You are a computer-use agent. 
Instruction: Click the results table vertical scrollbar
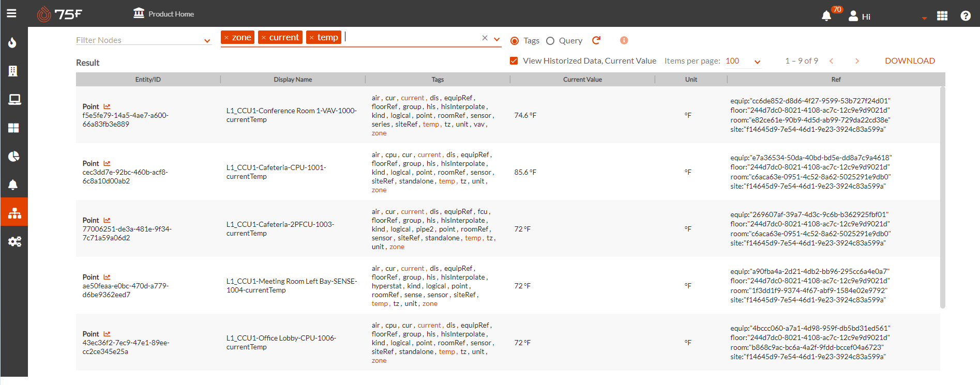tap(942, 197)
